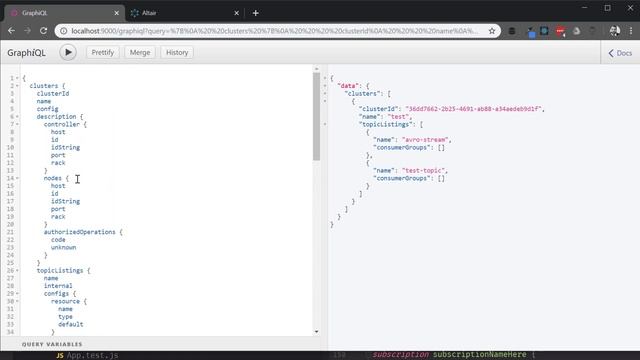Click the localhost URL address bar
640x360 pixels.
(274, 31)
